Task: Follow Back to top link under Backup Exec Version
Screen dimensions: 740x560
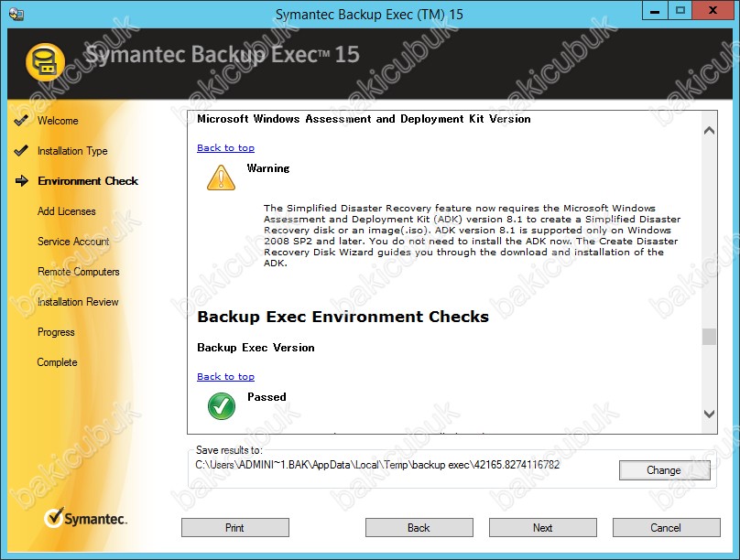Action: pos(225,376)
